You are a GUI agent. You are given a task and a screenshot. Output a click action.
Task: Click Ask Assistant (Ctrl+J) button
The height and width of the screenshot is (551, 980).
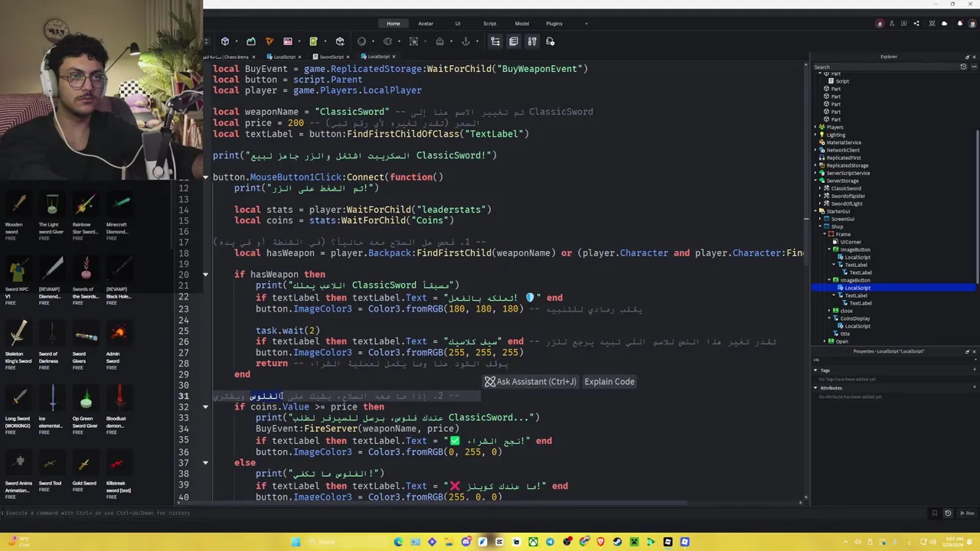pos(530,381)
